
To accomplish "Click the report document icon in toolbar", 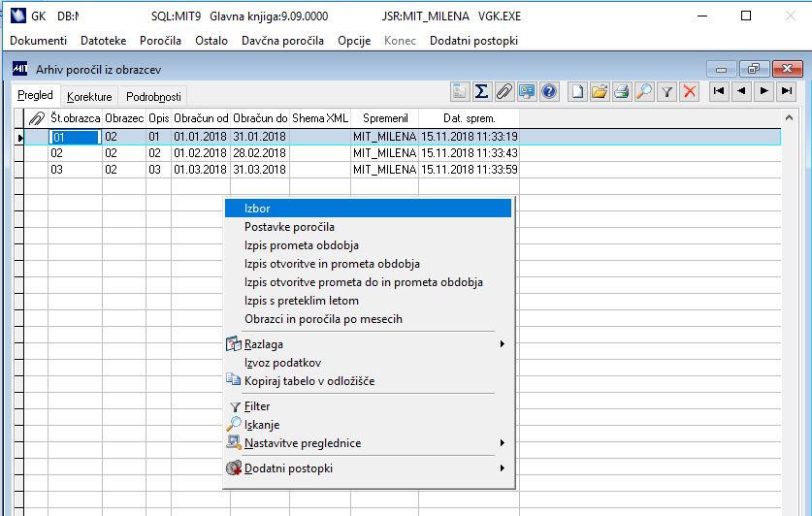I will (x=459, y=92).
